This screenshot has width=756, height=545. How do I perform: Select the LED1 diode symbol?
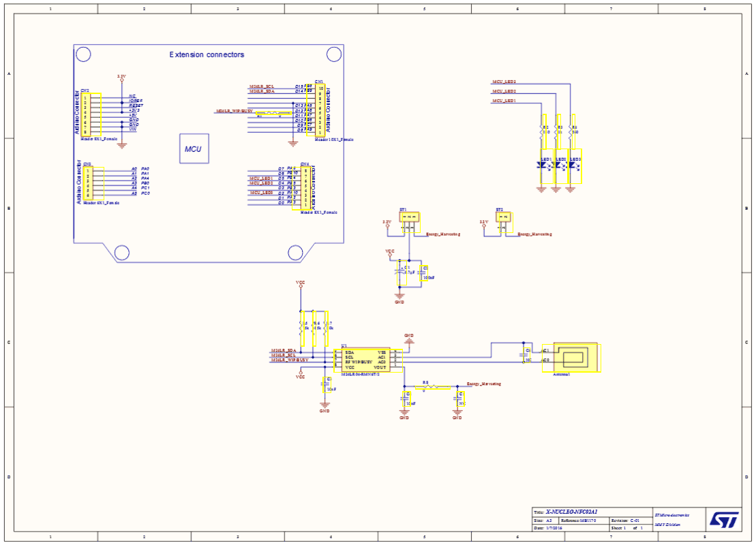546,166
